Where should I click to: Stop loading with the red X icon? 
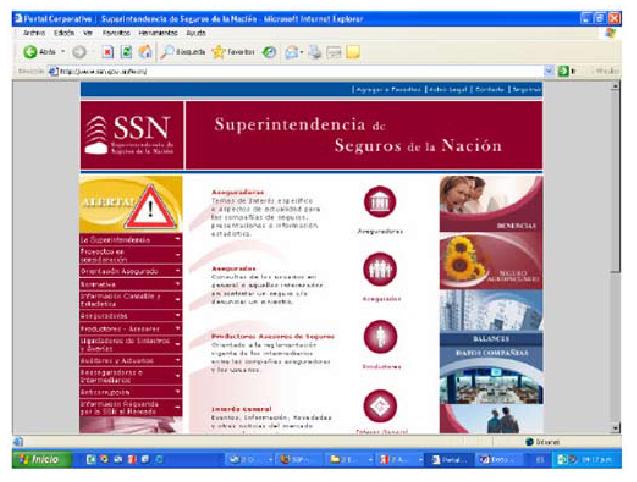(x=107, y=52)
